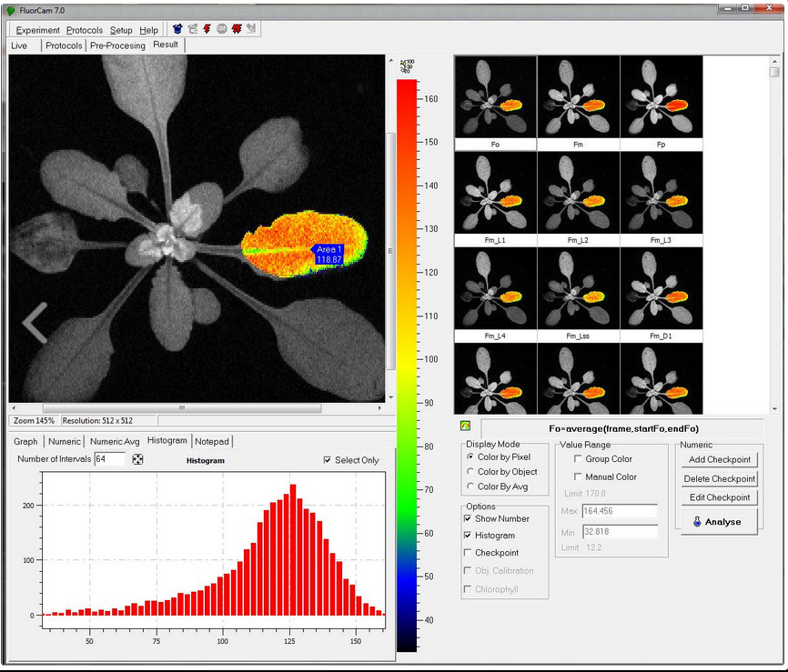Select the Fm_Lss thumbnail
This screenshot has height=672, width=788.
pos(579,288)
